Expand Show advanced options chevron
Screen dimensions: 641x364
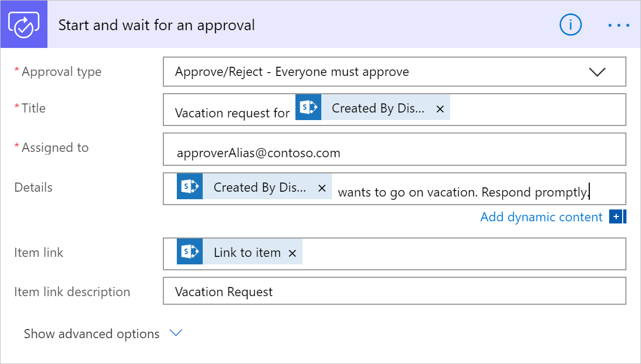pos(176,333)
